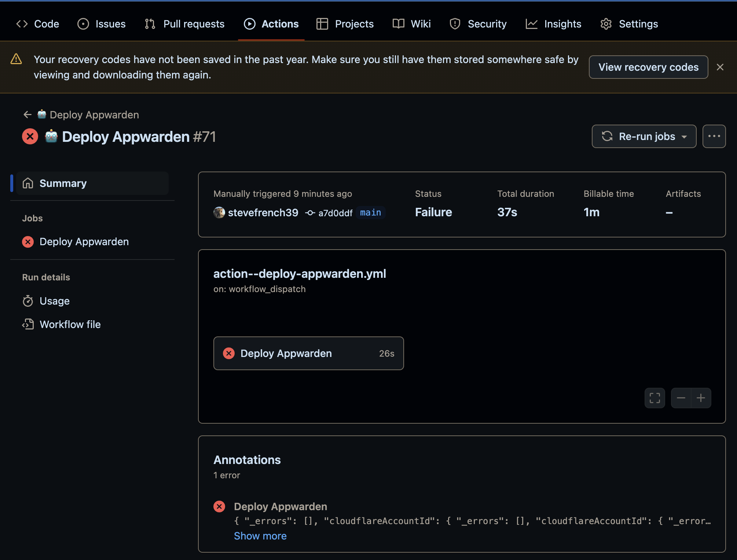737x560 pixels.
Task: Open the workflow run options kebab menu
Action: 714,136
